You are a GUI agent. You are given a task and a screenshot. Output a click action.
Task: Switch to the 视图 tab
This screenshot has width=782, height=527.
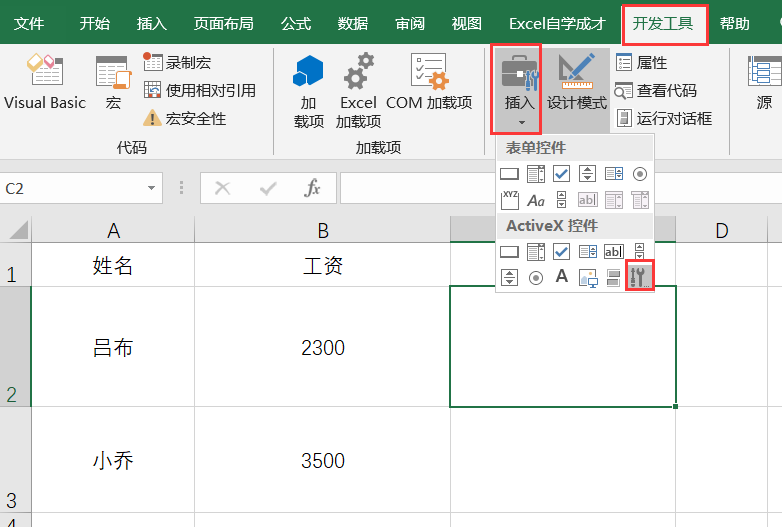tap(467, 23)
